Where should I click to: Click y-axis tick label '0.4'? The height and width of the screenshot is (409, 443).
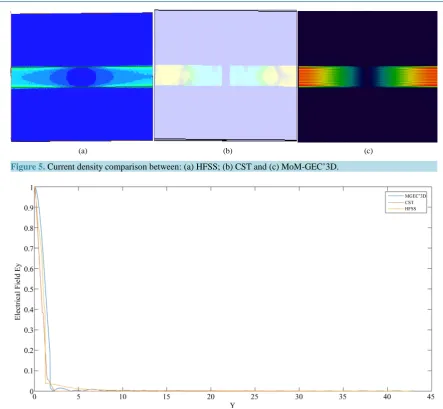[29, 309]
